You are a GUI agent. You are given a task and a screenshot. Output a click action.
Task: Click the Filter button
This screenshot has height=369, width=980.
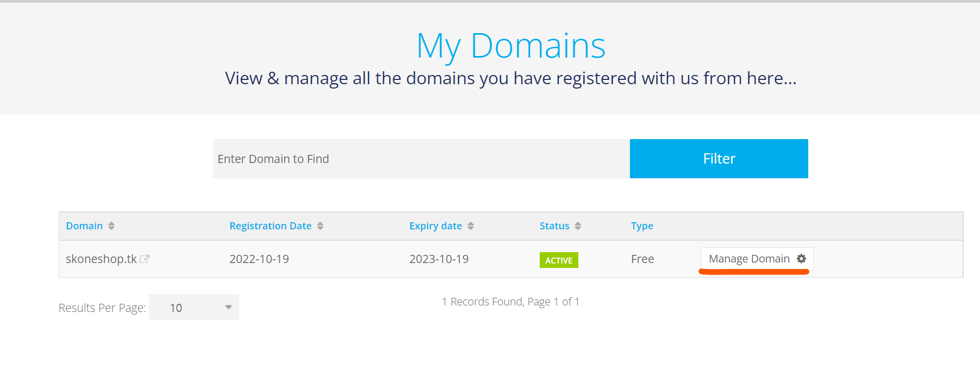pos(719,159)
